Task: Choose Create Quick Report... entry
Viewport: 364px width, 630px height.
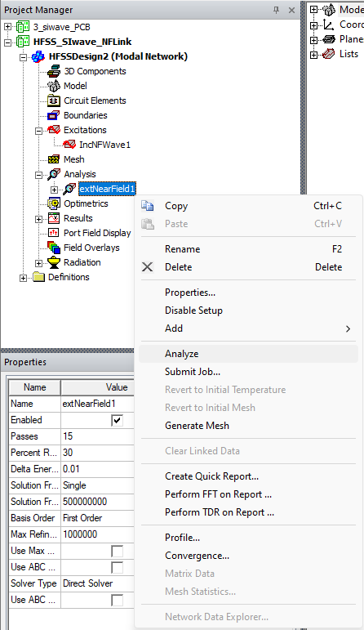Action: (x=248, y=476)
